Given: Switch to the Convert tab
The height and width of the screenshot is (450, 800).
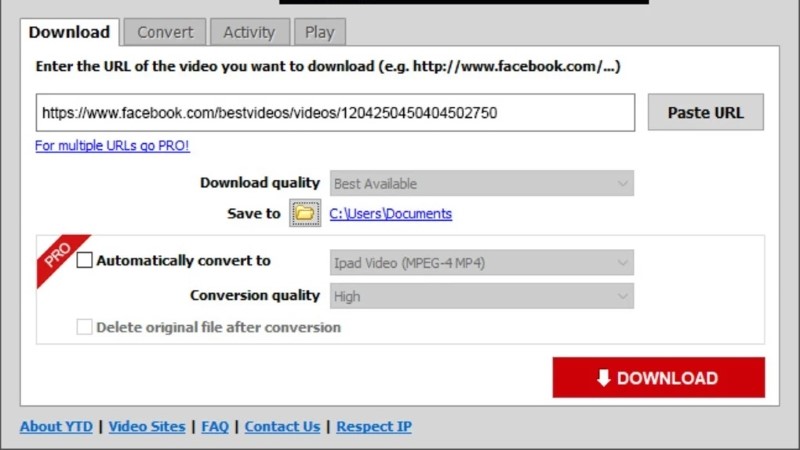Looking at the screenshot, I should 165,32.
